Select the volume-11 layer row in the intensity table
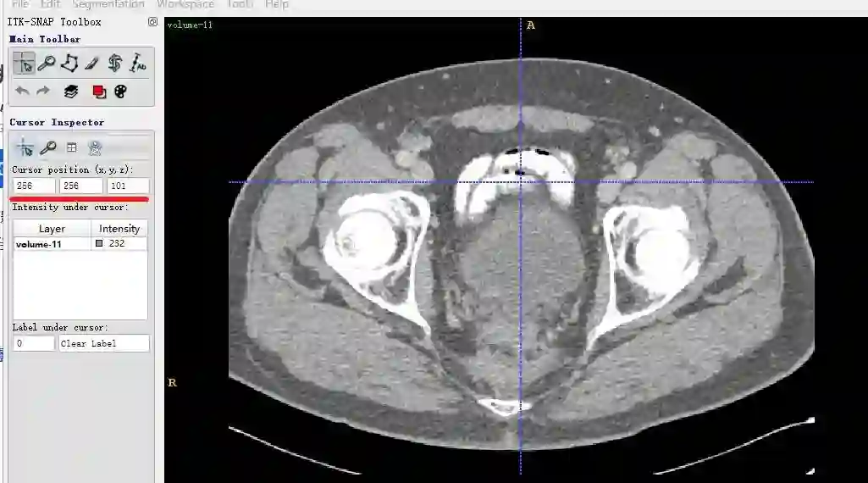The image size is (868, 483). (80, 244)
